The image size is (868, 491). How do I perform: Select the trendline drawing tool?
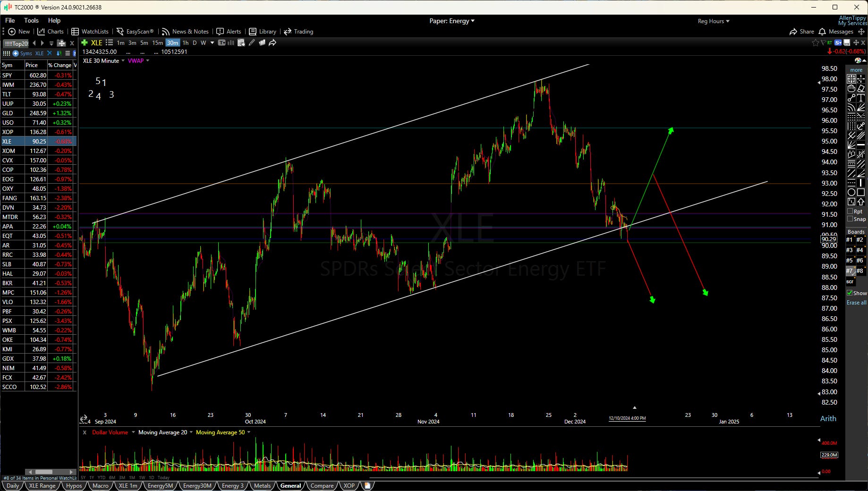[851, 98]
